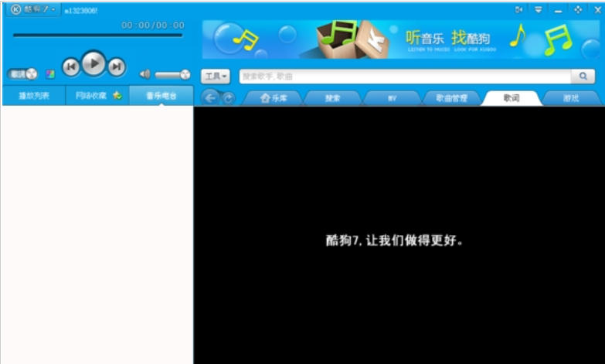
Task: Click the 听音乐 找酷狗 banner
Action: click(x=401, y=39)
